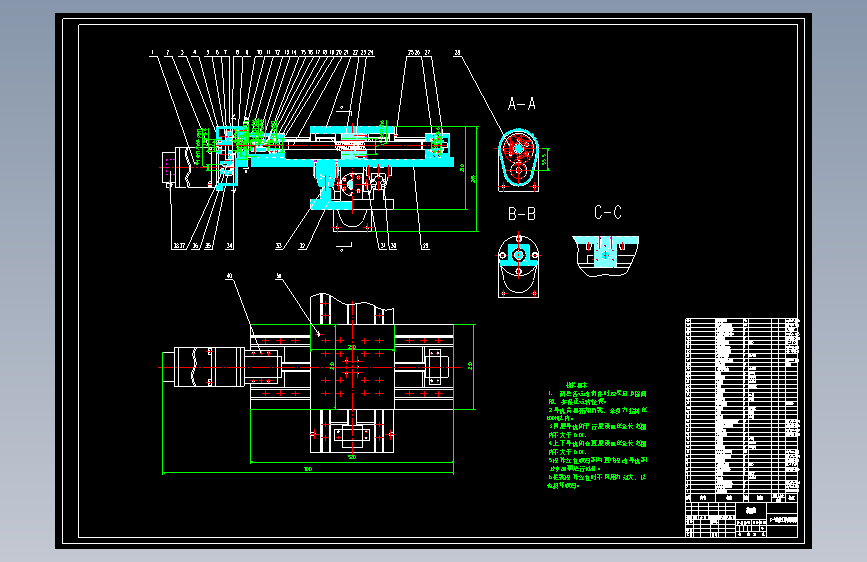Click part balloon number 33
The height and width of the screenshot is (562, 867).
coord(279,246)
